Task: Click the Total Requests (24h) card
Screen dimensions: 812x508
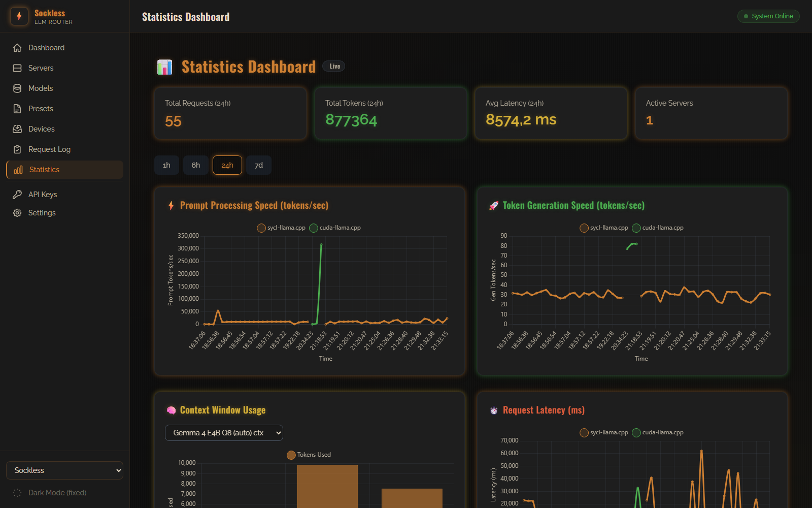Action: pos(230,113)
